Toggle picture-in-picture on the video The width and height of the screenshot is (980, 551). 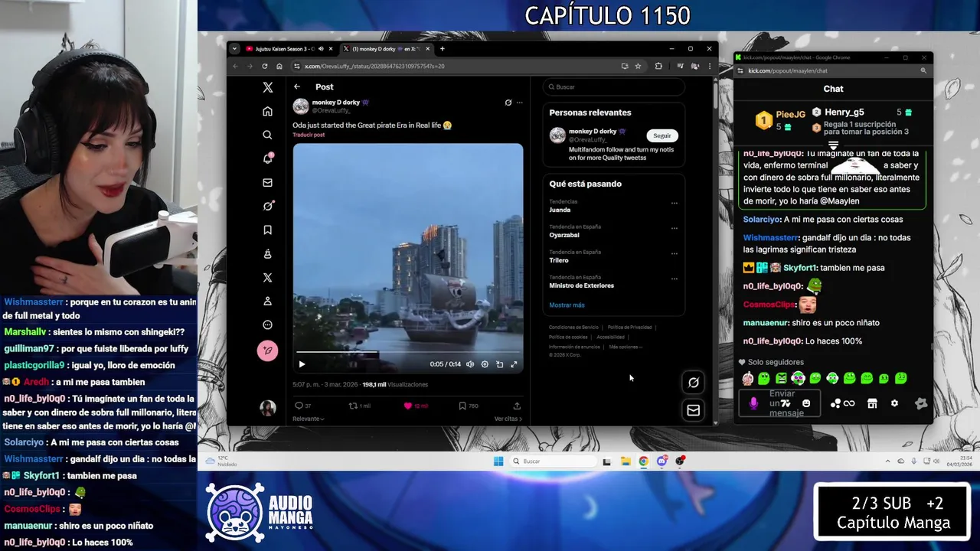pos(499,364)
